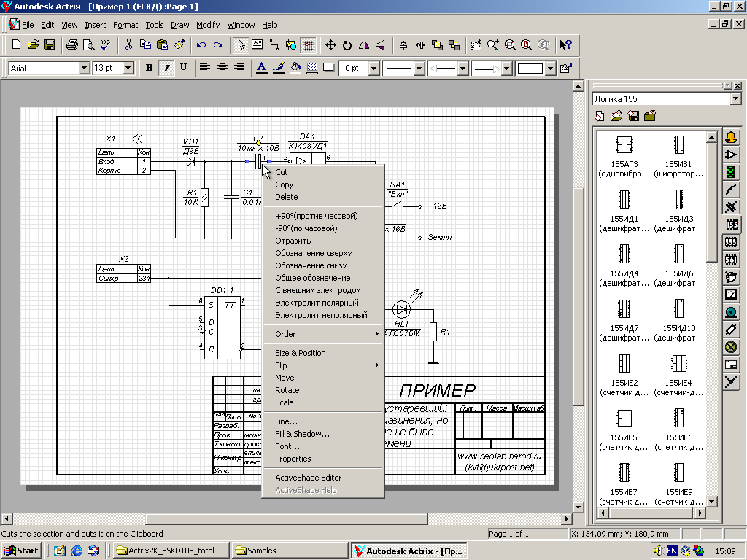Select the Connector tool in the toolbar
This screenshot has width=747, height=560.
click(x=274, y=45)
